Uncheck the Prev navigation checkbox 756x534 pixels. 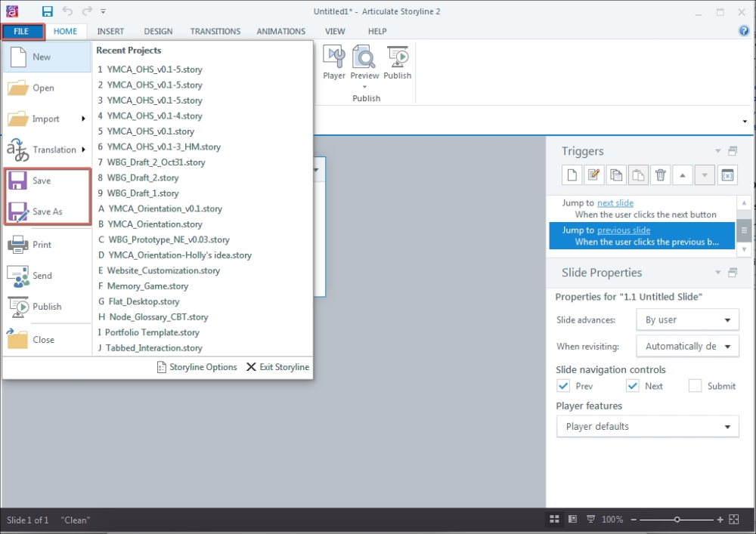[563, 386]
